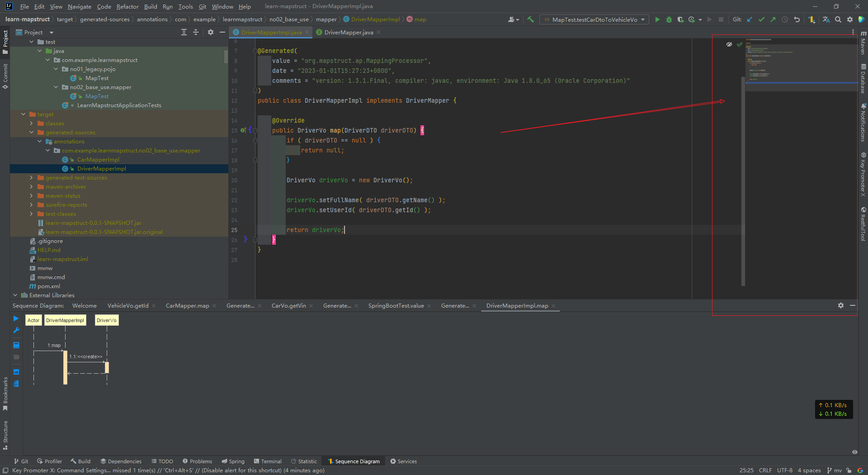
Task: Hide inspection highlights with crossed-eye icon
Action: 729,44
